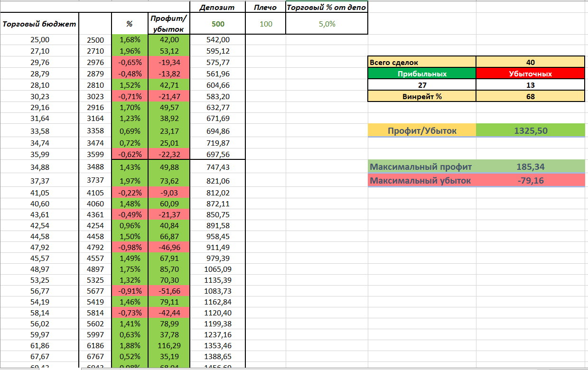Select the maximum profit value 185,34
588x370 pixels.
[x=530, y=166]
